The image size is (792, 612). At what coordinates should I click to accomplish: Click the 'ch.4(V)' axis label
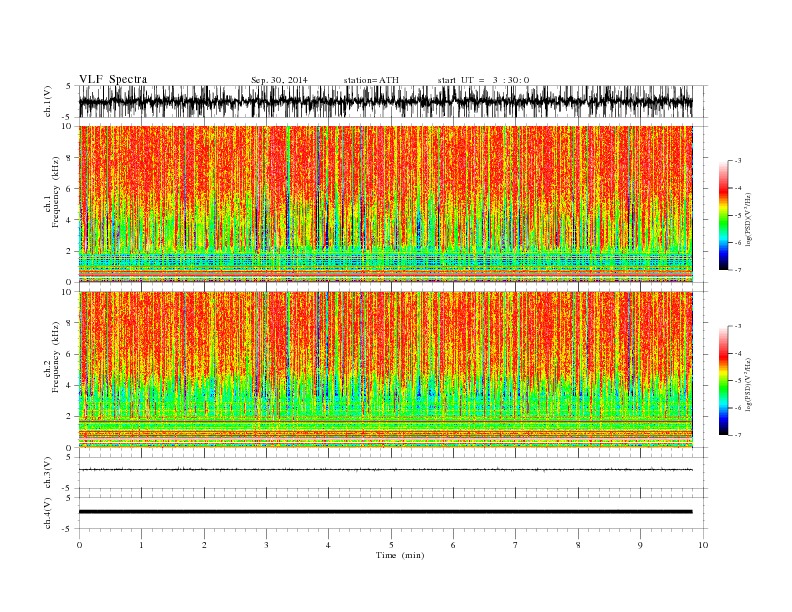pyautogui.click(x=48, y=513)
